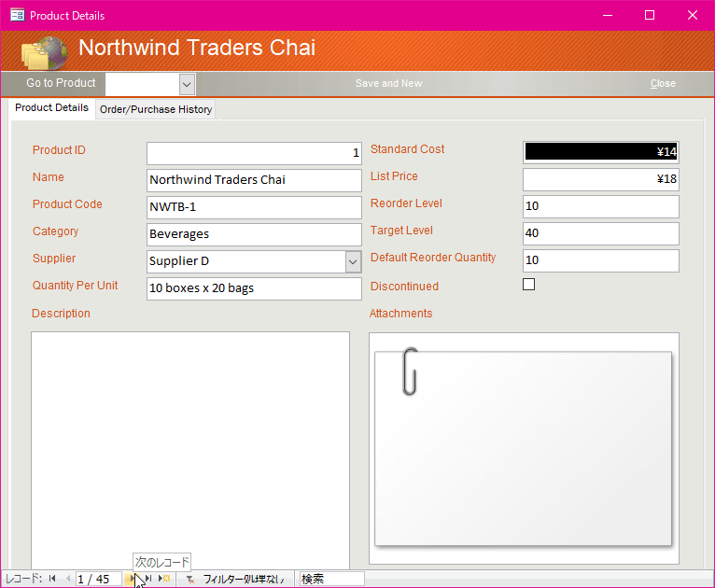Click the Close link

tap(663, 83)
